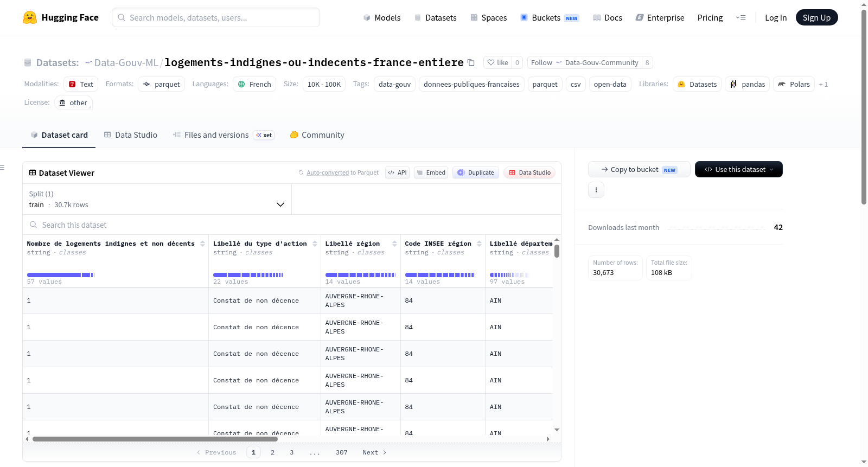Sort the Libellé du type d'action column
This screenshot has width=868, height=467.
[315, 244]
